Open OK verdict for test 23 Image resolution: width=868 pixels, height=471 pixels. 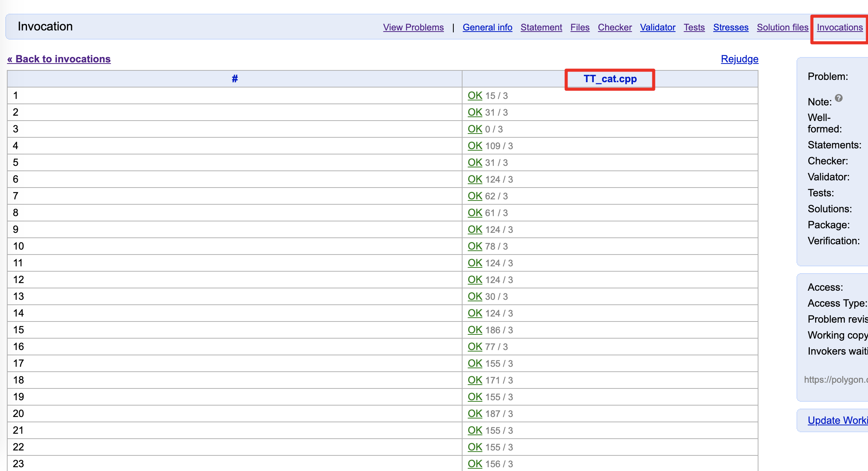[475, 464]
